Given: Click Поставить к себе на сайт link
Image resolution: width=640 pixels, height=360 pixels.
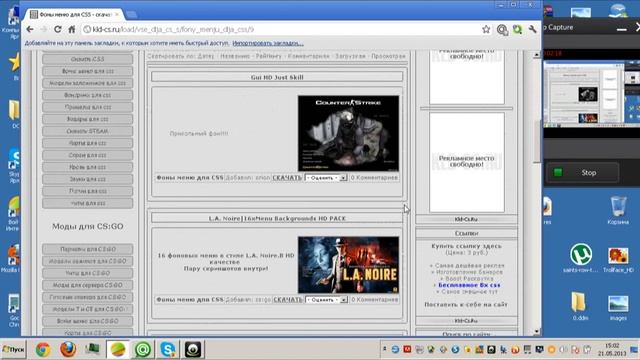Looking at the screenshot, I should click(x=466, y=304).
